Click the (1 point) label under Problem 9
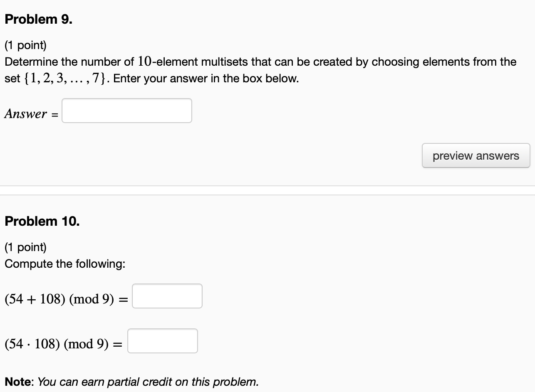535x392 pixels. [24, 45]
